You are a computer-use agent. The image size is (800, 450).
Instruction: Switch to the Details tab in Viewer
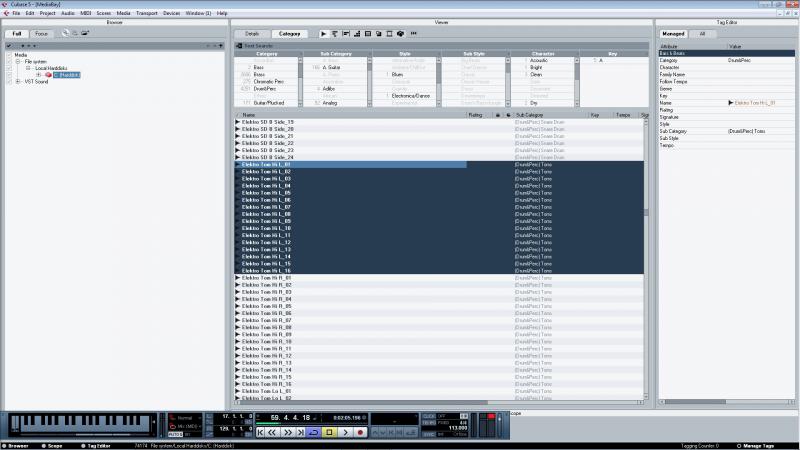click(x=252, y=34)
